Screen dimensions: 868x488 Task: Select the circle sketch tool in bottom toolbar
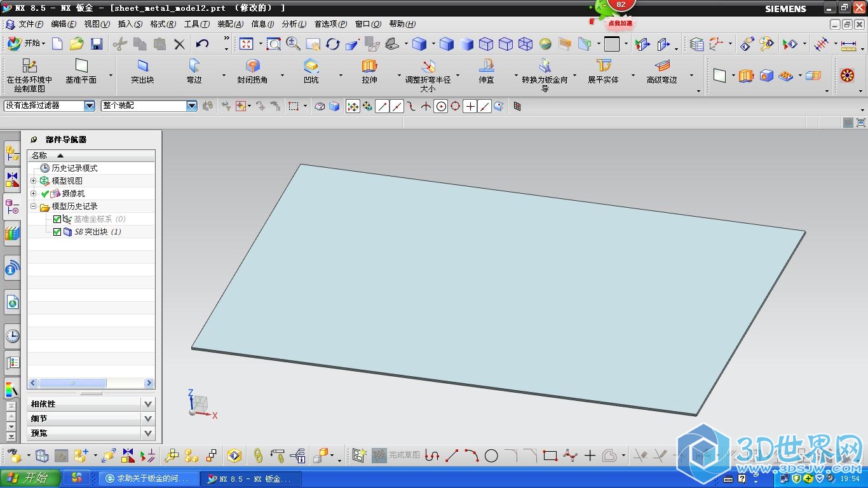coord(491,456)
